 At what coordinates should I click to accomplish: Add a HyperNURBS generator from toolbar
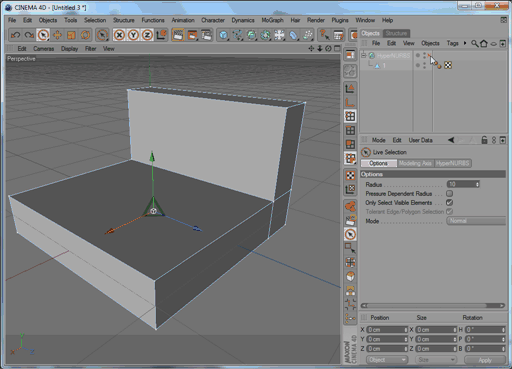click(x=251, y=35)
